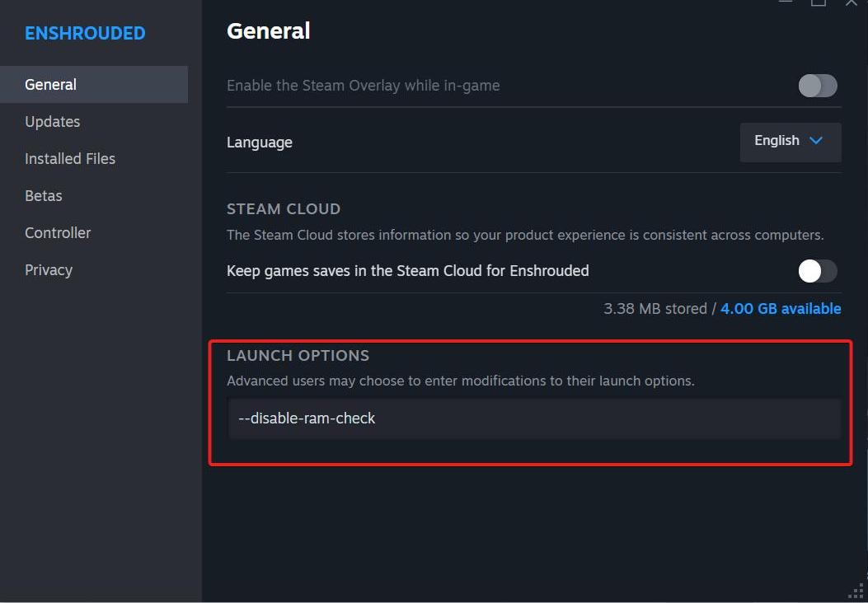The image size is (868, 603).
Task: Toggle the Steam Overlay while in-game switch
Action: pos(818,86)
